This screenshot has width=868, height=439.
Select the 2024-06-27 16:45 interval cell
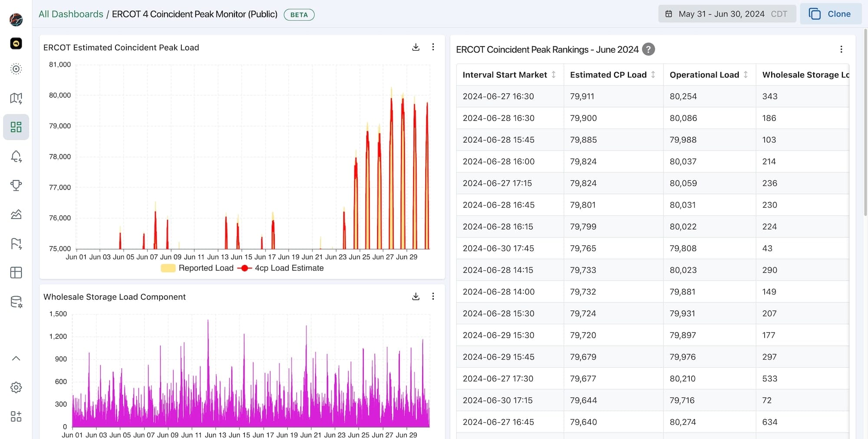(510, 422)
